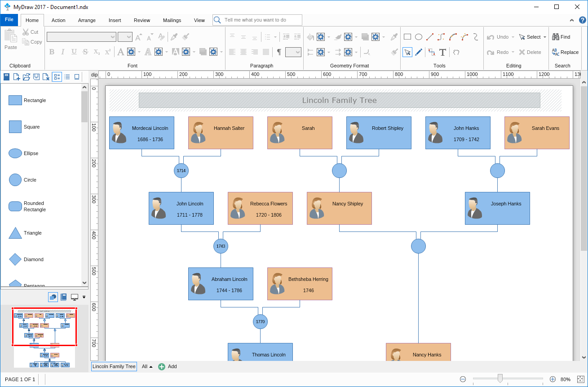Screen dimensions: 588x387
Task: Click the fill settings gear in Geometry Format
Action: pyautogui.click(x=321, y=37)
